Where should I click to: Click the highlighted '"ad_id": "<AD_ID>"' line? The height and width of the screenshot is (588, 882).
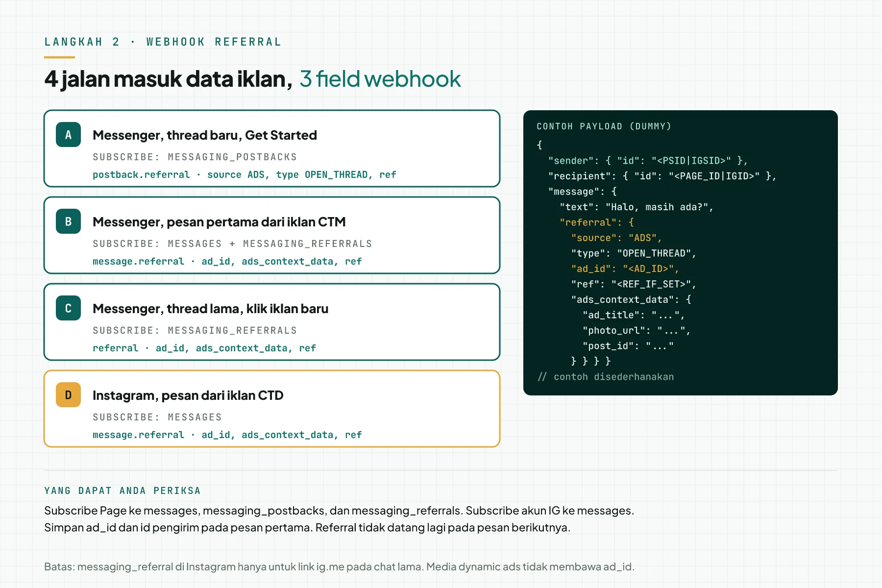click(625, 269)
